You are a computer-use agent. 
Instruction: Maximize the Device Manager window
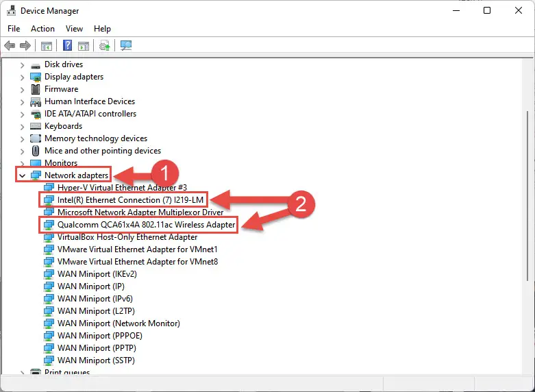pos(487,10)
